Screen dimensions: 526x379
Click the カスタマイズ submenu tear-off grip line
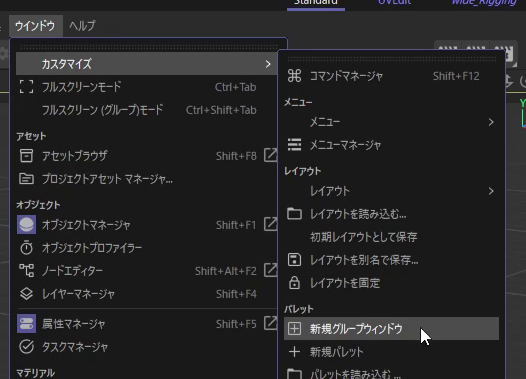click(x=392, y=59)
